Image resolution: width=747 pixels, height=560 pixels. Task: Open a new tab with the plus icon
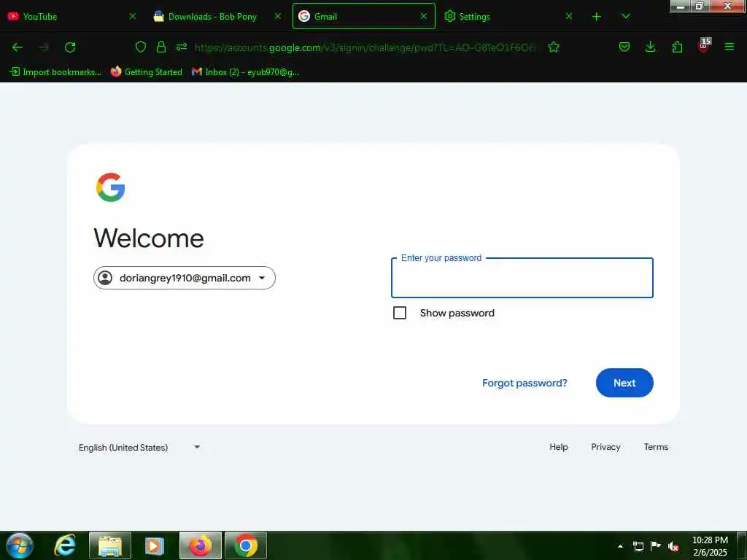click(597, 17)
